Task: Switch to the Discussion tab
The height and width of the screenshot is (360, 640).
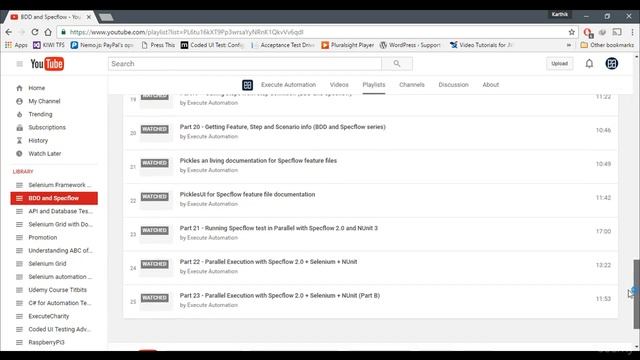Action: pyautogui.click(x=453, y=85)
